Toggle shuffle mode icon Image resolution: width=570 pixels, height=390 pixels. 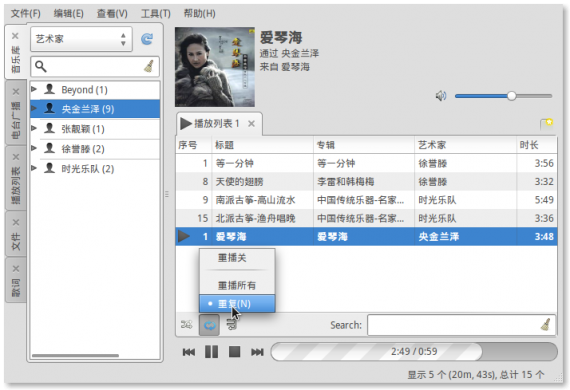186,324
